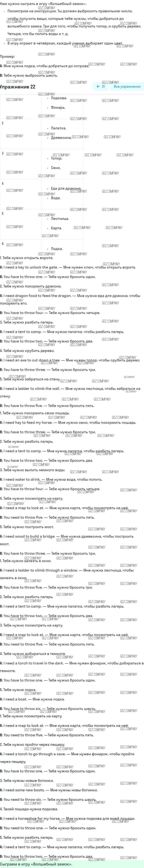144x868 pixels.
Task: Click the 'Пример:' label
Action: [8, 57]
